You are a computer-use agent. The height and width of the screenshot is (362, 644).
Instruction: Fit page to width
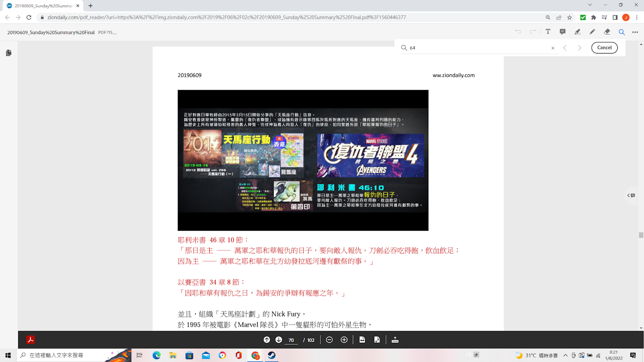coord(362,340)
